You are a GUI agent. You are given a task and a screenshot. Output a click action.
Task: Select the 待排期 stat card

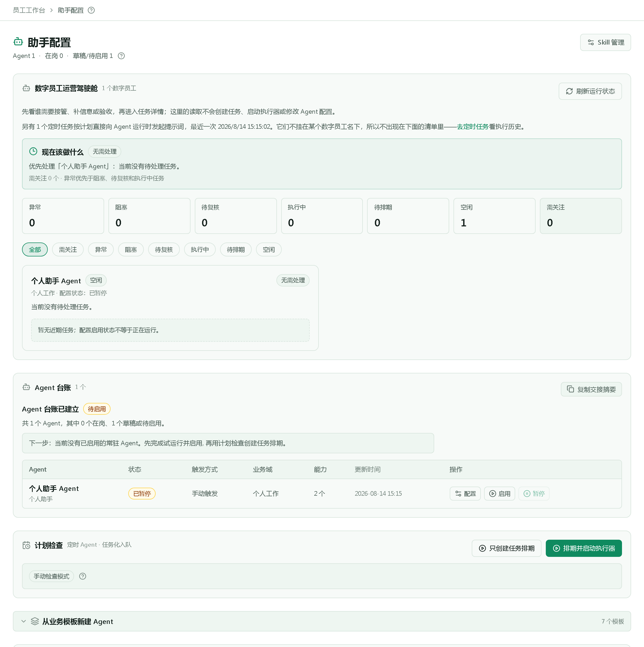408,216
